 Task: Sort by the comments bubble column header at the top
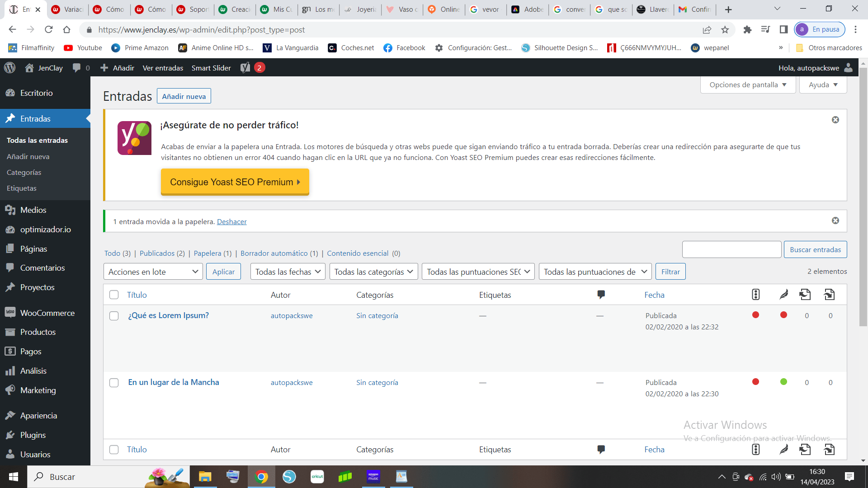(601, 295)
